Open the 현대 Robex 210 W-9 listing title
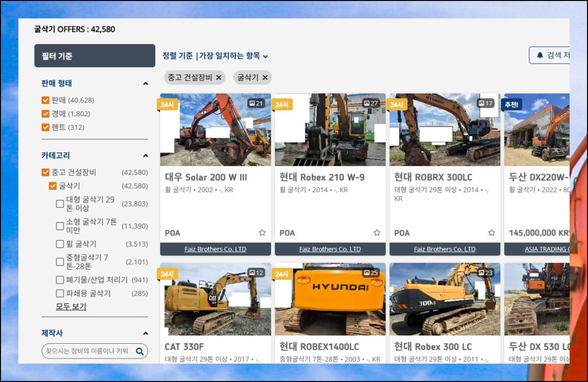Screen dimensions: 588x382 point(322,178)
